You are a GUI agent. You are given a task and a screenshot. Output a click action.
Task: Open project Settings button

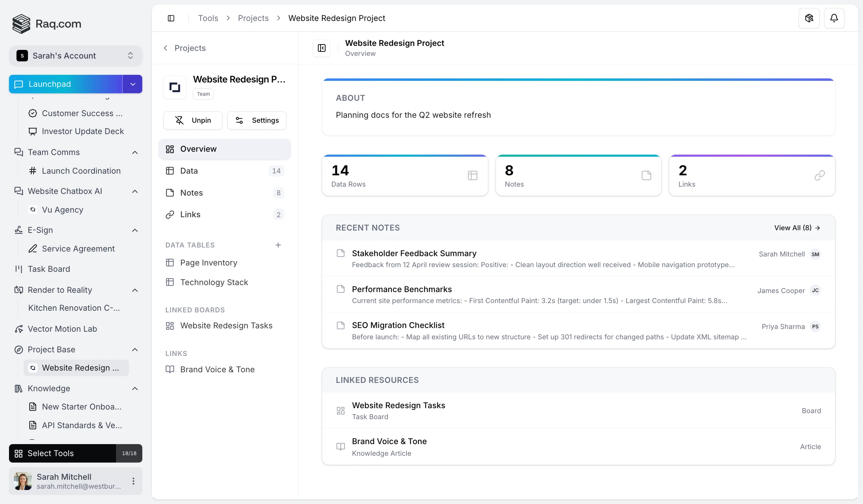[x=257, y=120]
